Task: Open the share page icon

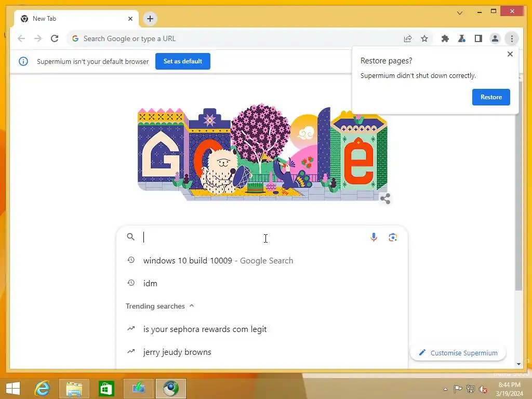Action: click(x=408, y=38)
